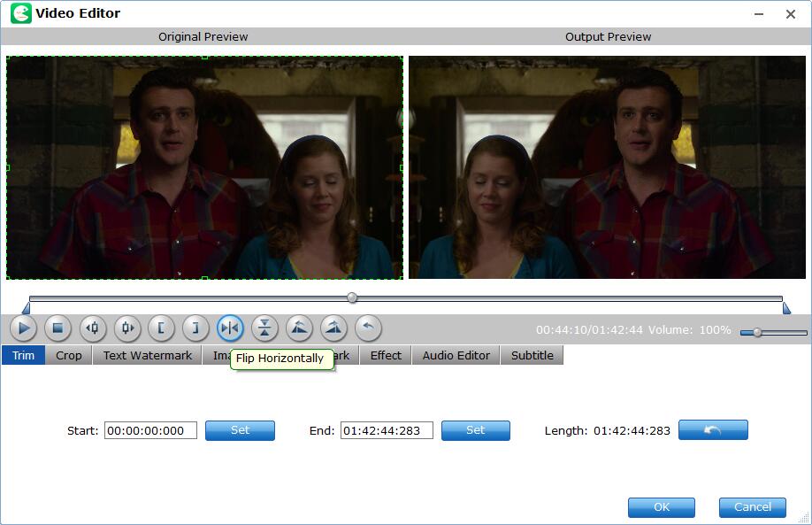Mark trim end with right bracket icon

(195, 328)
